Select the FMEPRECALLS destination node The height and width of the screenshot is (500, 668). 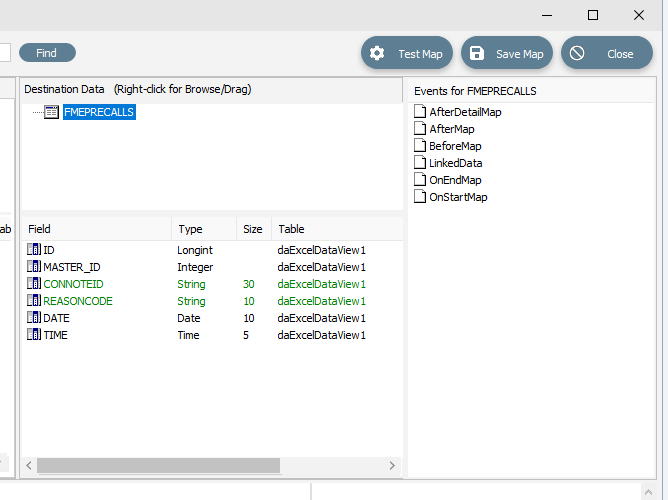pyautogui.click(x=99, y=112)
